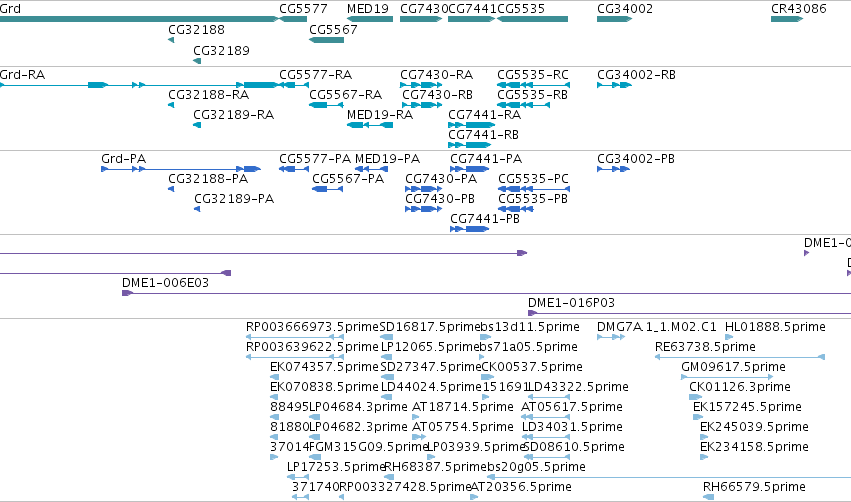
Task: Select the CG7430-PB protein
Action: (423, 209)
